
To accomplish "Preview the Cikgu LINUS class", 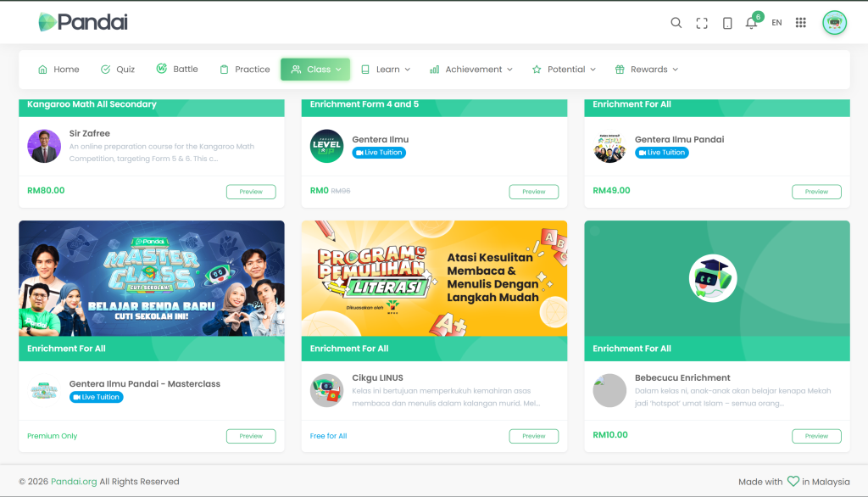I will click(x=533, y=436).
